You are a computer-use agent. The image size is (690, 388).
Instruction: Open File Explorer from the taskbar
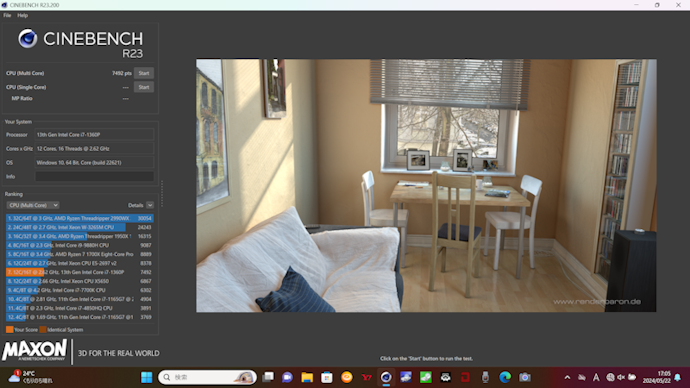click(307, 377)
